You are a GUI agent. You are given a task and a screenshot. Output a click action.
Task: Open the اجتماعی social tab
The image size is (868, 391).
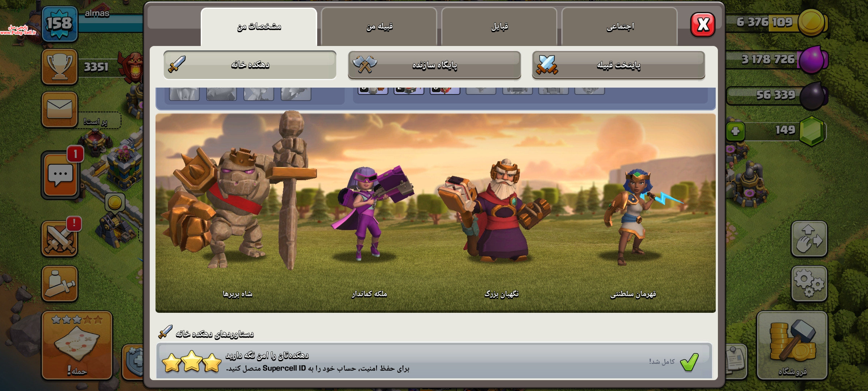click(620, 27)
